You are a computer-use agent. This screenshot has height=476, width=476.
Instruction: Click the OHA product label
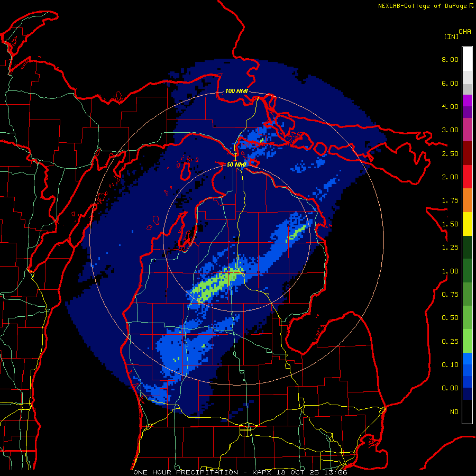point(465,31)
